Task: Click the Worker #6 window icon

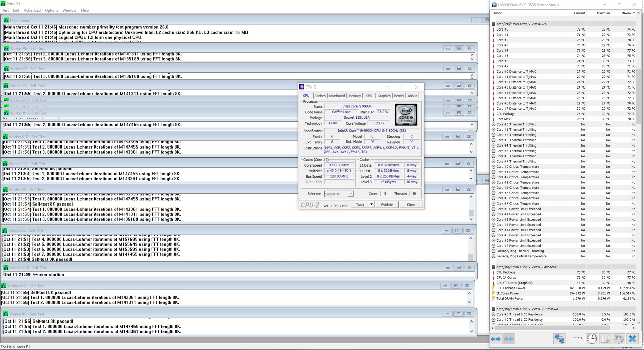Action: (6, 48)
